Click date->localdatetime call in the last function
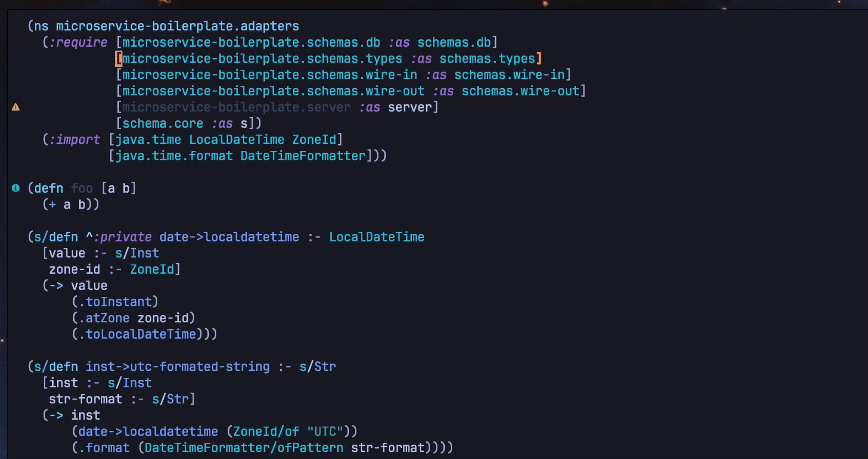The image size is (868, 459). click(x=148, y=432)
